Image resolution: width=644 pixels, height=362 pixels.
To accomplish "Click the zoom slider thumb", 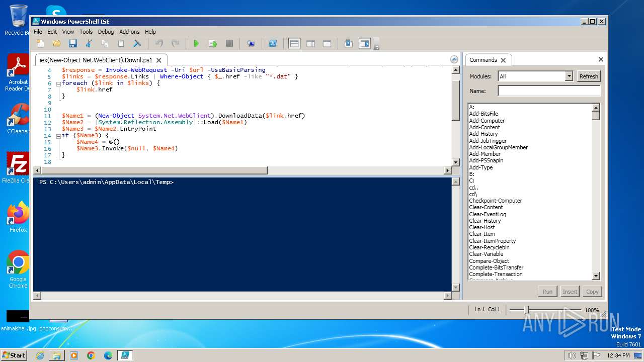I will pos(526,310).
